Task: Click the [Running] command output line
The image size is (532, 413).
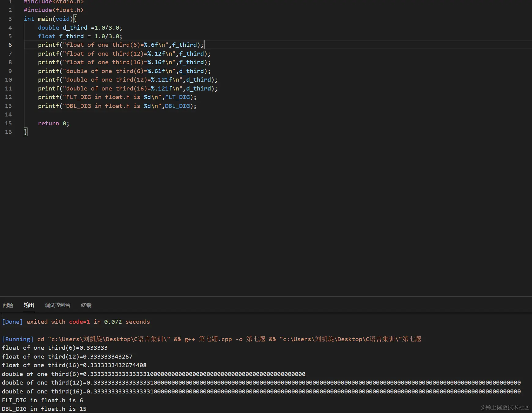Action: click(212, 339)
